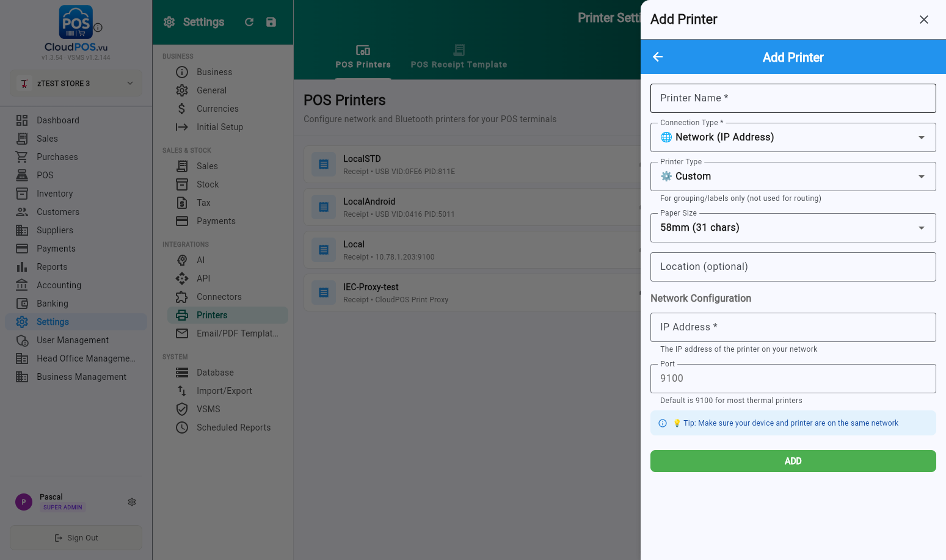Open Email/PDF Templates settings
946x560 pixels.
coord(227,333)
